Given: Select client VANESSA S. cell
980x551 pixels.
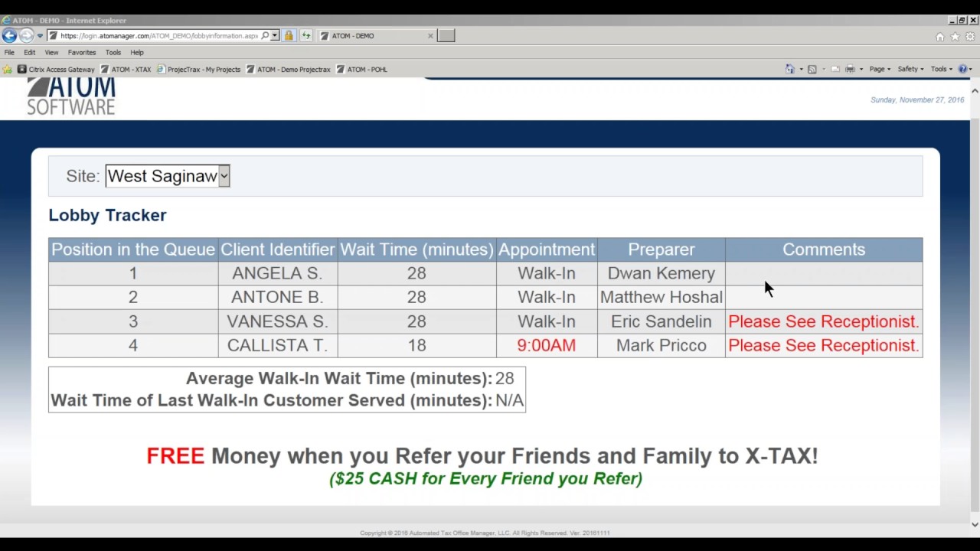Looking at the screenshot, I should pos(277,321).
